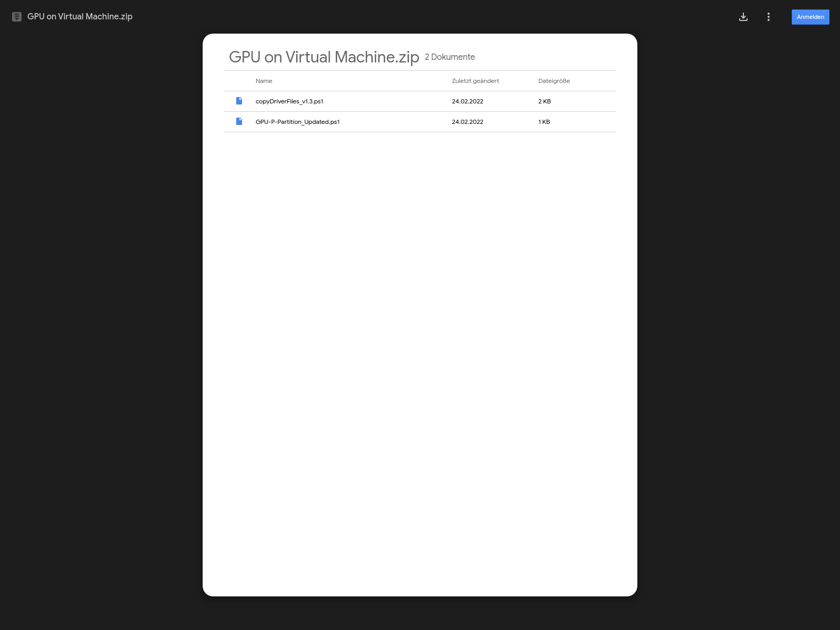This screenshot has height=630, width=840.
Task: Click the large GPU on Virtual Machine.zip heading
Action: coord(324,57)
